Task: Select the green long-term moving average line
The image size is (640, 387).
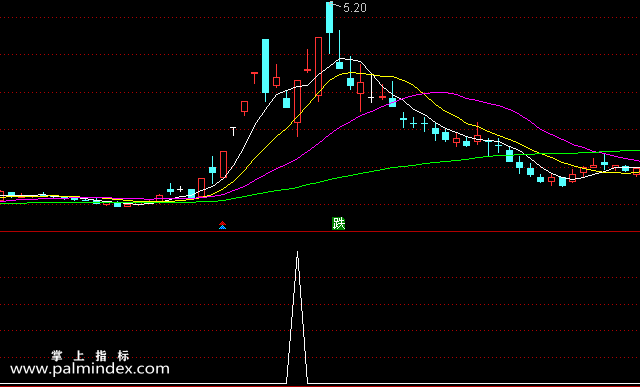Action: tap(408, 166)
